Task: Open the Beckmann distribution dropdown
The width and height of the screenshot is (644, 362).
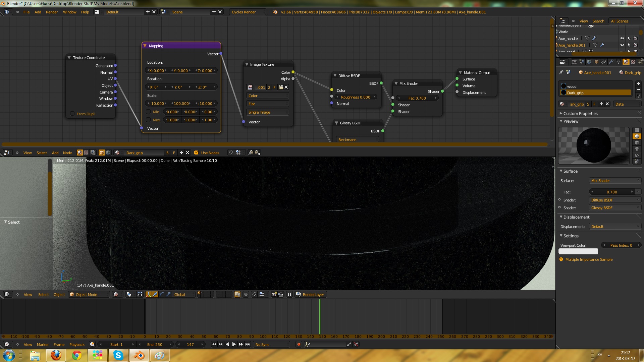Action: point(358,139)
